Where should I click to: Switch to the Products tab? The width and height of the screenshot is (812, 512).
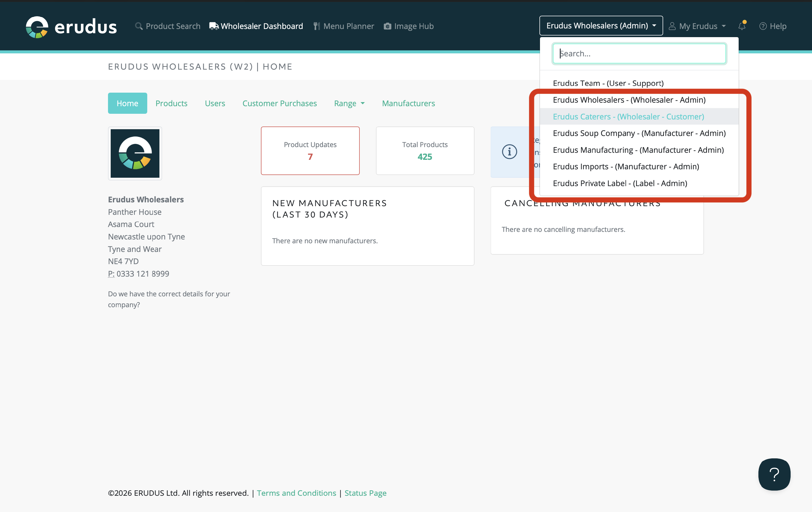tap(171, 103)
